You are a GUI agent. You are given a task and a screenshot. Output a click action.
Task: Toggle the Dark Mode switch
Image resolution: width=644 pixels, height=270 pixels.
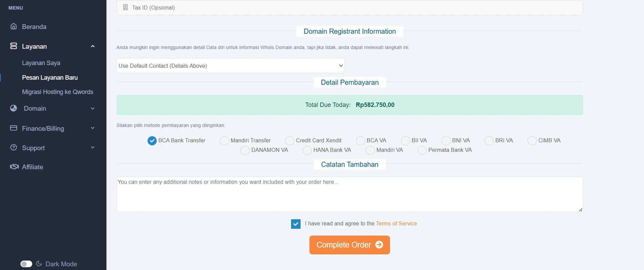point(26,264)
